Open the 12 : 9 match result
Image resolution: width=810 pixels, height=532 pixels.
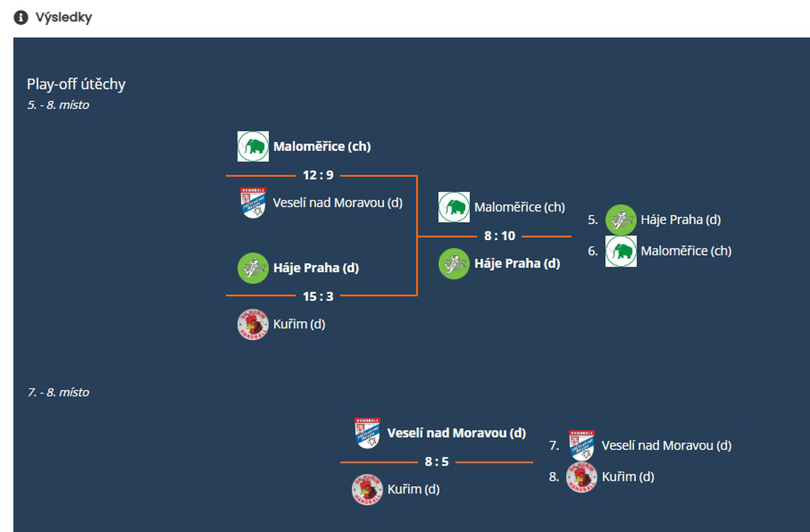point(318,176)
